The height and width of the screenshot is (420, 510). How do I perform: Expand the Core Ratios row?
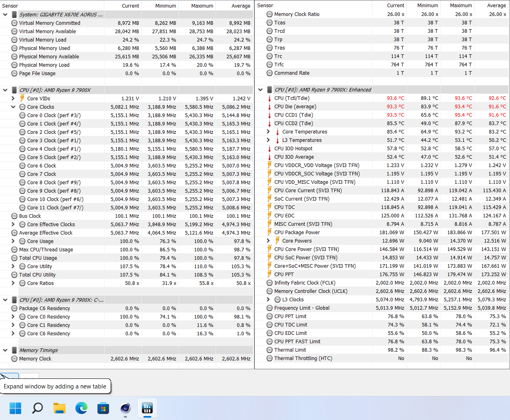click(13, 283)
